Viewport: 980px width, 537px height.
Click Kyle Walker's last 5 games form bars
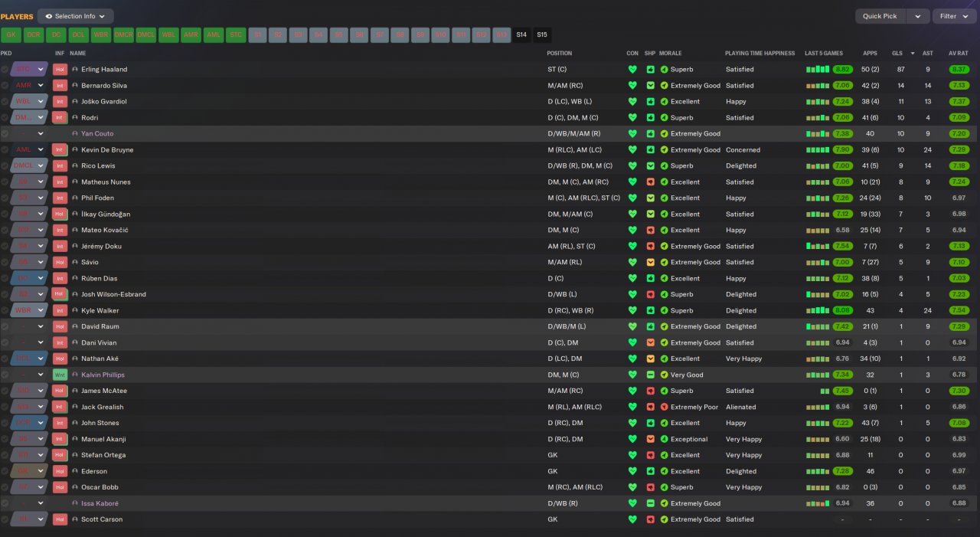(818, 310)
